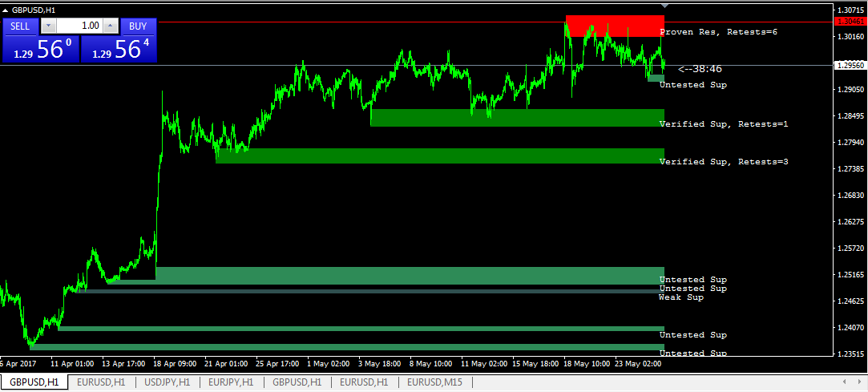Click the '25 Apr 17:00' time axis label
Screen dimensions: 868x392
(x=278, y=364)
